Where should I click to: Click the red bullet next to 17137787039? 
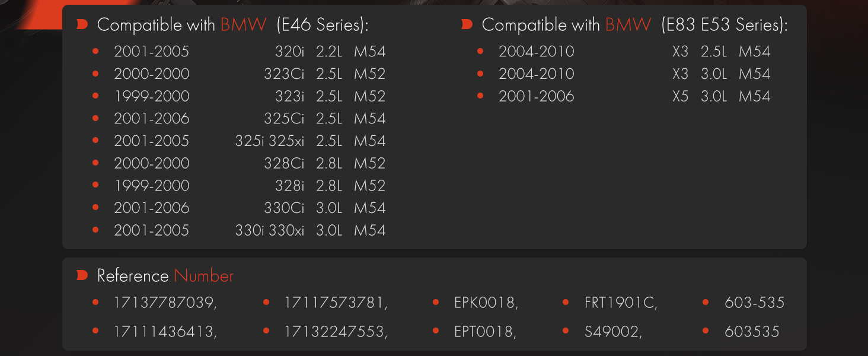pyautogui.click(x=95, y=303)
